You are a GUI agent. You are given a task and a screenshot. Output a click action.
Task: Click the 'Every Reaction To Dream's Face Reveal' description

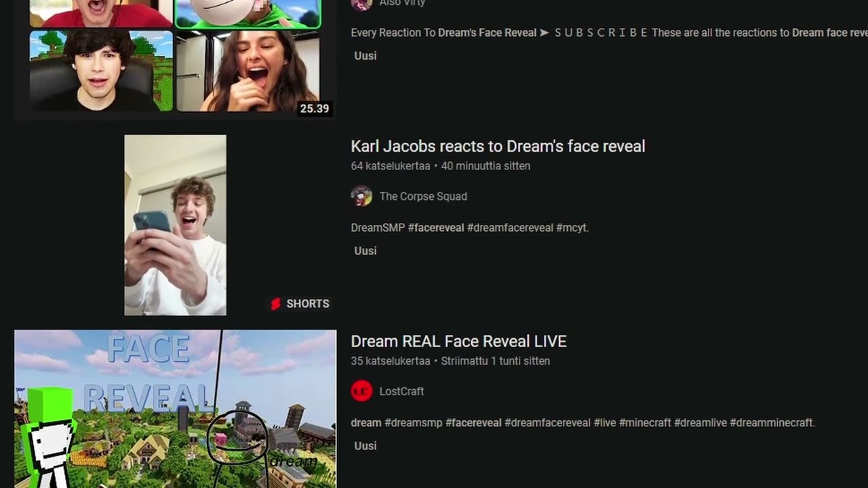click(609, 33)
